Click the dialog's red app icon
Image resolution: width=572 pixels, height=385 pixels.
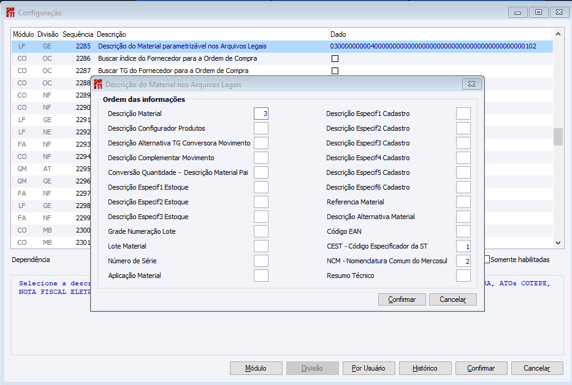pos(98,84)
